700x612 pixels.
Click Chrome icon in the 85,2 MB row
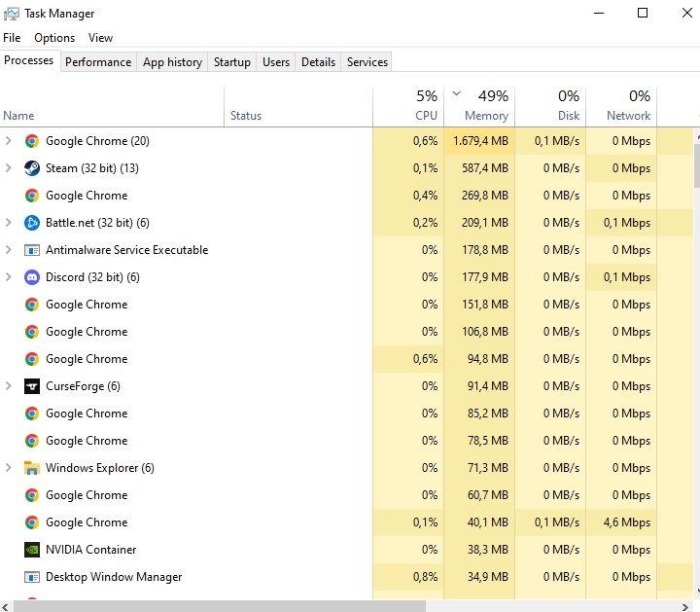32,414
